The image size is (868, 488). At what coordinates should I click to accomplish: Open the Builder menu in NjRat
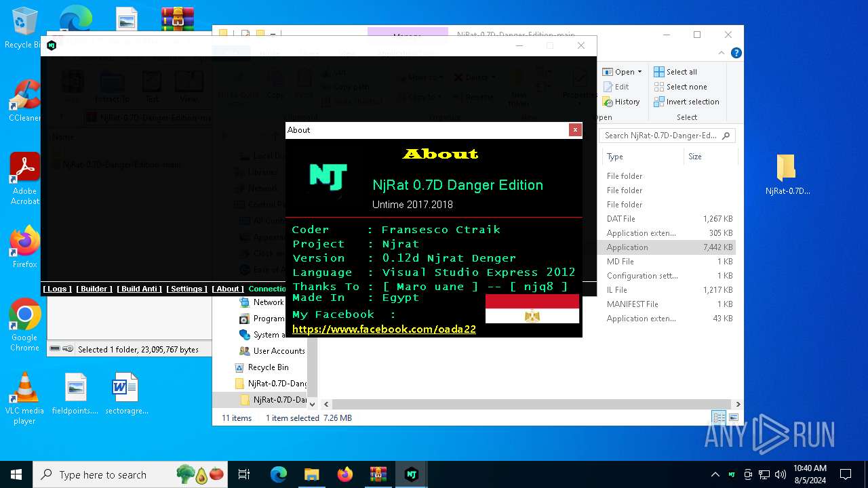tap(94, 289)
